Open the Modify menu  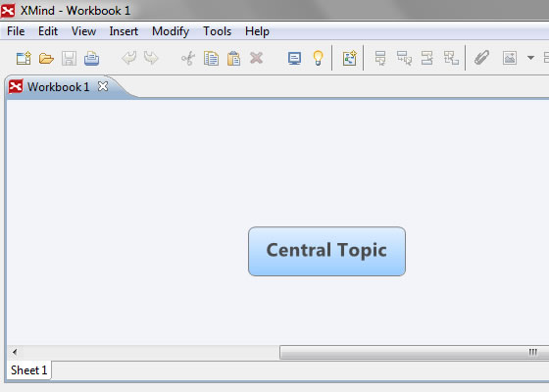pyautogui.click(x=171, y=31)
